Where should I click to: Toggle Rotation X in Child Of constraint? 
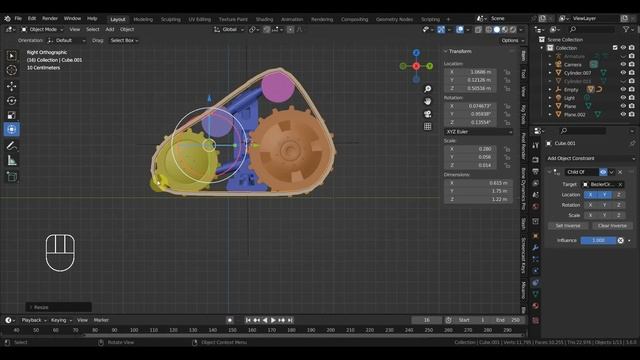tap(590, 205)
